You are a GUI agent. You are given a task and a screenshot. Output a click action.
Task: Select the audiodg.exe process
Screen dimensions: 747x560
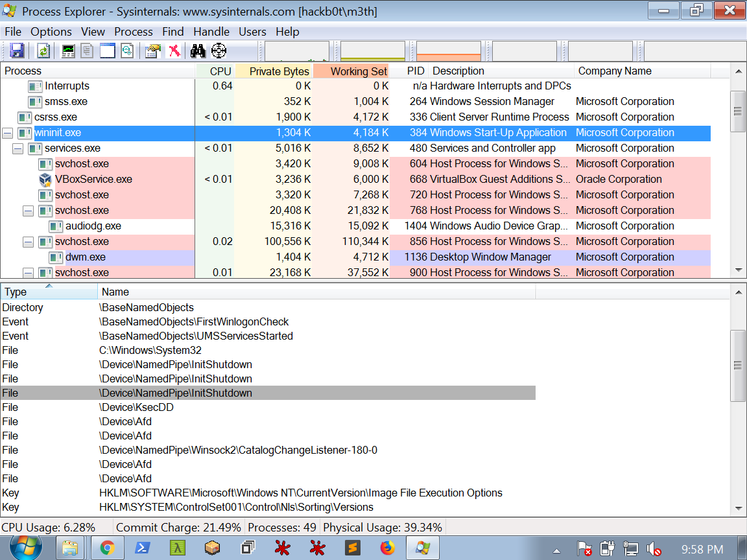(355, 226)
